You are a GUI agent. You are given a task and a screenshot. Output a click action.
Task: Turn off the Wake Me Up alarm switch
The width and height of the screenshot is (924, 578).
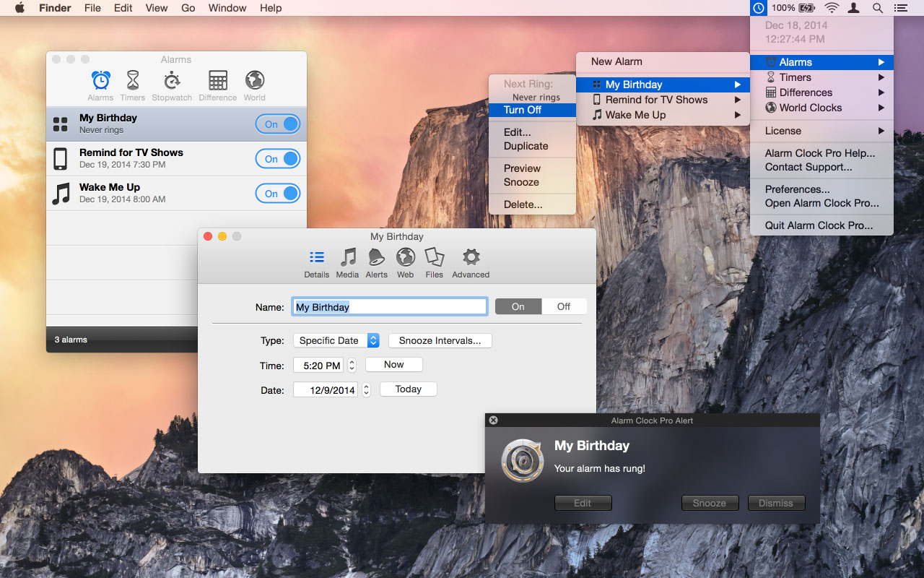tap(278, 194)
